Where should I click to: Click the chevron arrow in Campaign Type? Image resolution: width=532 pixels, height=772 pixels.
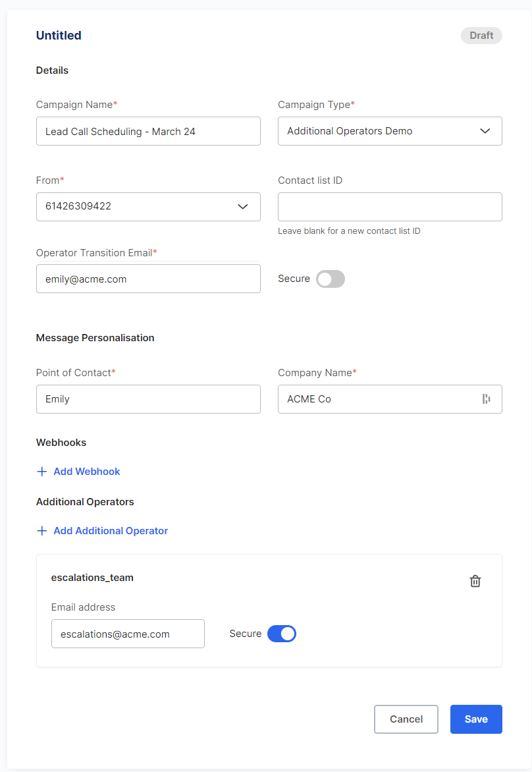click(x=485, y=131)
